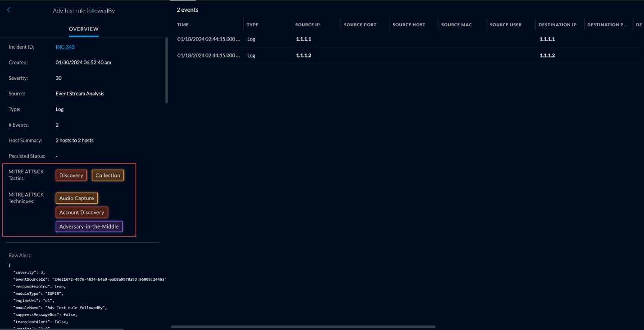
Task: Click source IP 1.1.1.1 in the events table
Action: coord(304,39)
